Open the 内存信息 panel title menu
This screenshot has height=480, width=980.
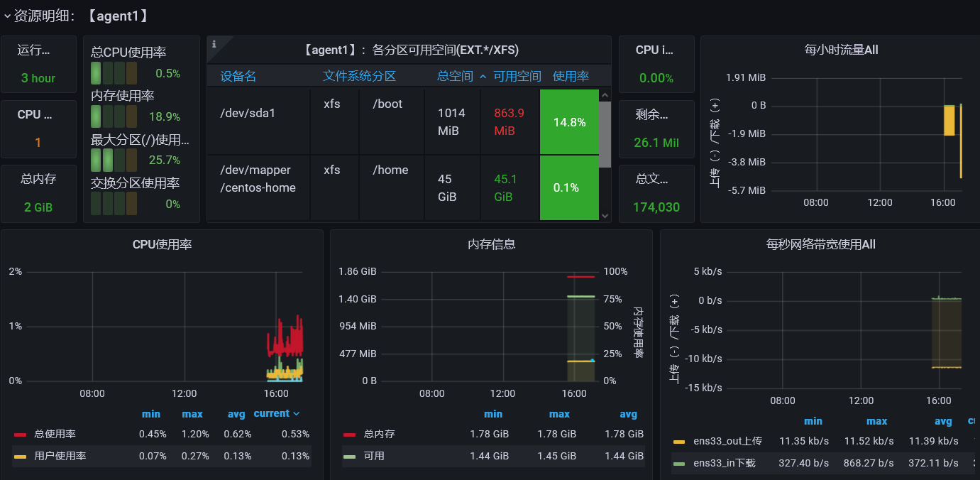491,244
